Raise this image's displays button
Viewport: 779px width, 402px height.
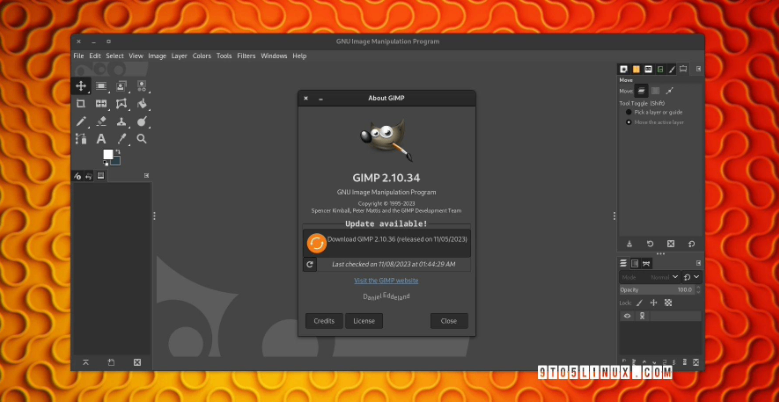coord(86,363)
